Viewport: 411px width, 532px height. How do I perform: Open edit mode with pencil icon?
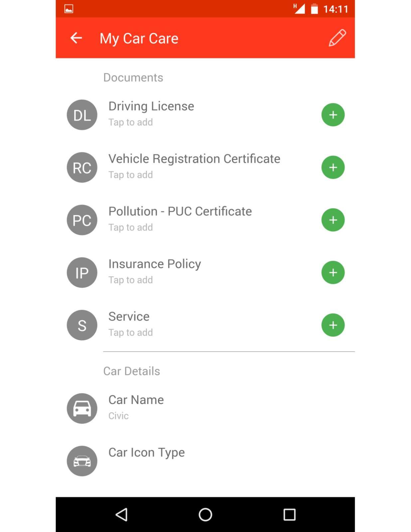[337, 38]
